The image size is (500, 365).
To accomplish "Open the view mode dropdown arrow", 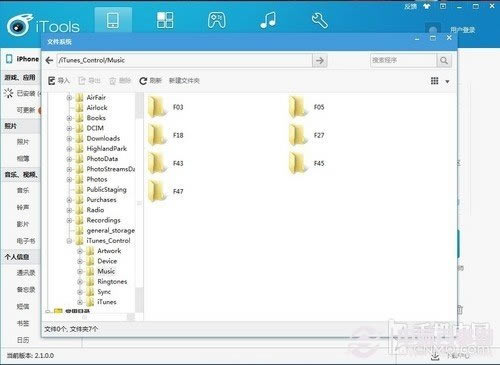I will [447, 81].
